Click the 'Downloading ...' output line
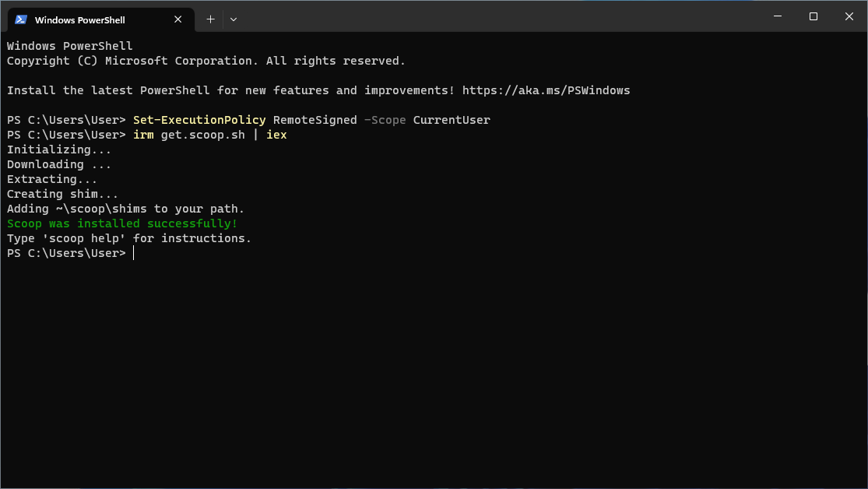868x489 pixels. (59, 164)
